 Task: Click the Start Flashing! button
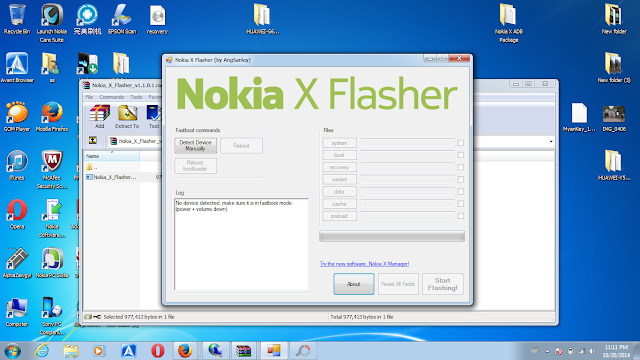coord(443,284)
